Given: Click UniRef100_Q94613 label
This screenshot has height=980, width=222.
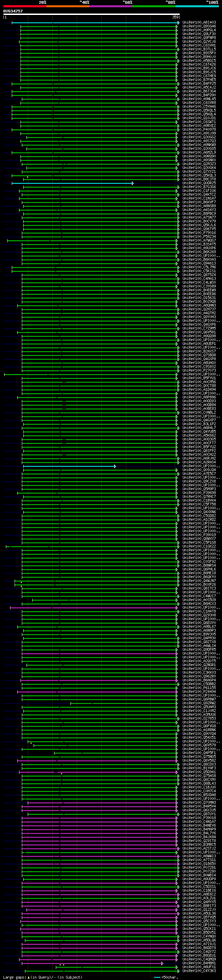Looking at the screenshot, I should tap(199, 263).
